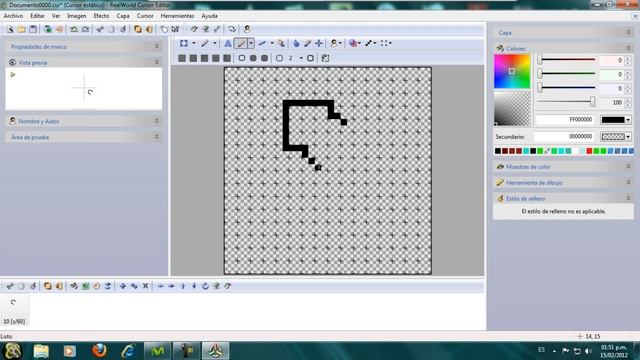Image resolution: width=640 pixels, height=360 pixels.
Task: Open the Imagen menu
Action: [x=76, y=16]
